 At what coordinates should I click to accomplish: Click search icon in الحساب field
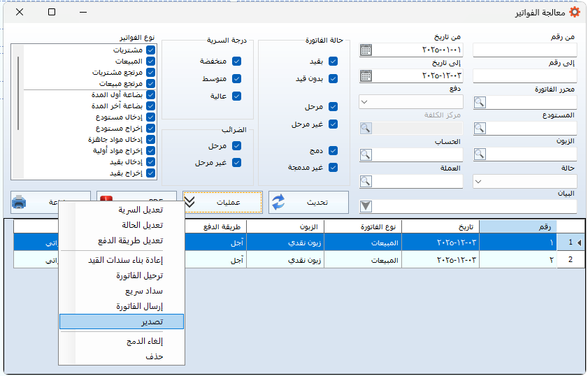click(x=366, y=154)
